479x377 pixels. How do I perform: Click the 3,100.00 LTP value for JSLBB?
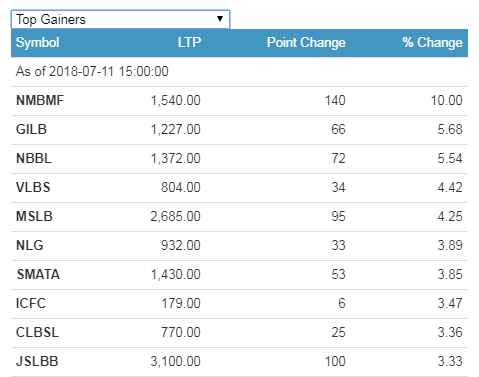pos(175,361)
